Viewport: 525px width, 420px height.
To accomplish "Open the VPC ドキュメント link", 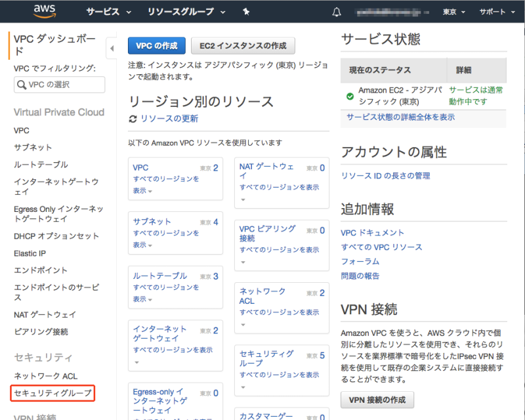I will point(372,232).
